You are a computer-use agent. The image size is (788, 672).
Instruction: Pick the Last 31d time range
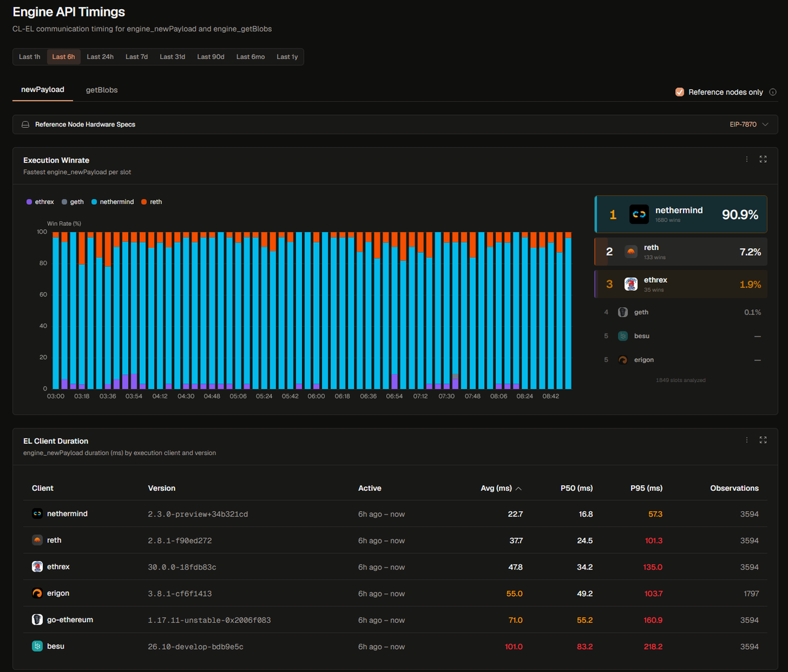click(173, 57)
